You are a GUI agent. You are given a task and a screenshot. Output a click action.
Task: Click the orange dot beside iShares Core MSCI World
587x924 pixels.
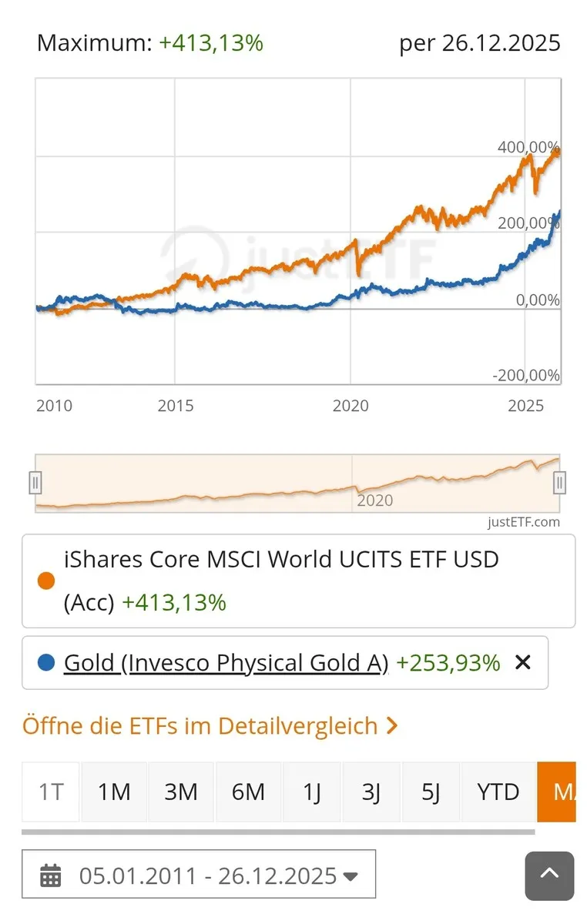46,581
